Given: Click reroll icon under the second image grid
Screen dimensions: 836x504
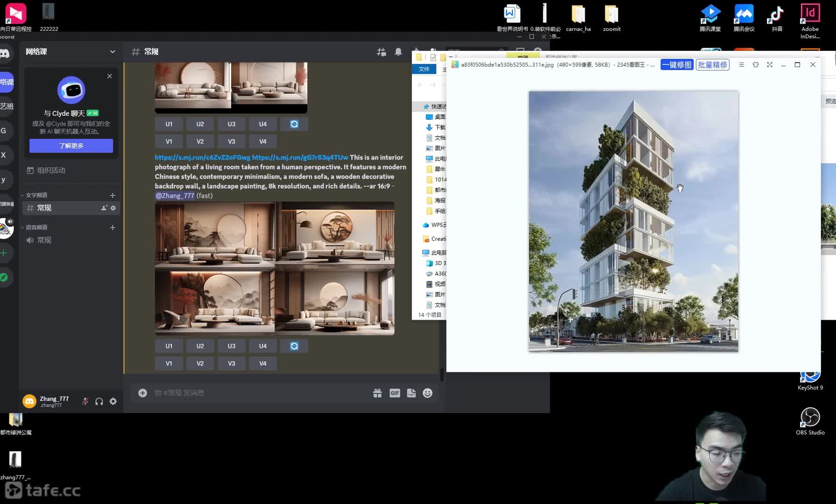Looking at the screenshot, I should coord(294,346).
